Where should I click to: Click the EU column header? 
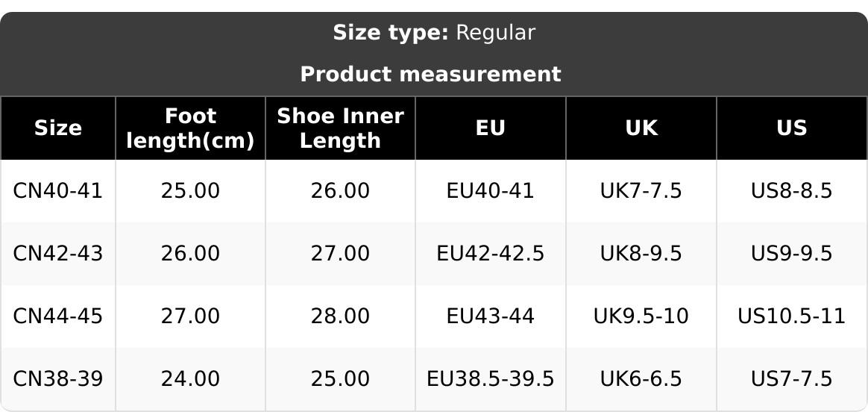491,128
